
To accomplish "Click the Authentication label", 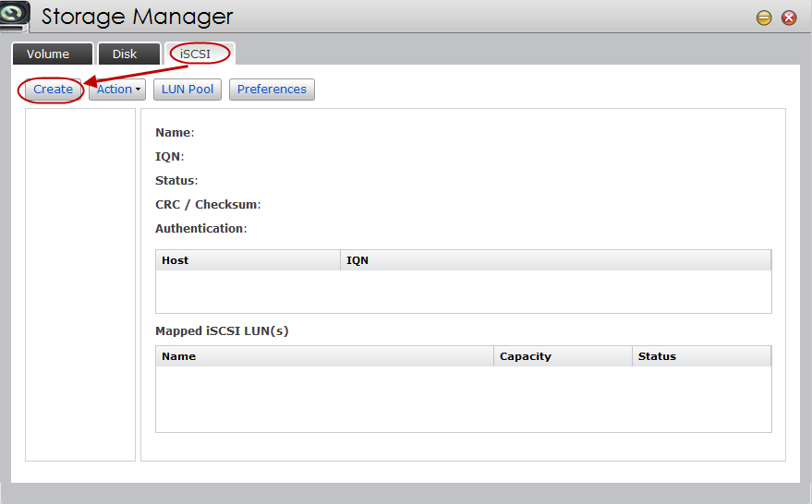I will (x=201, y=229).
